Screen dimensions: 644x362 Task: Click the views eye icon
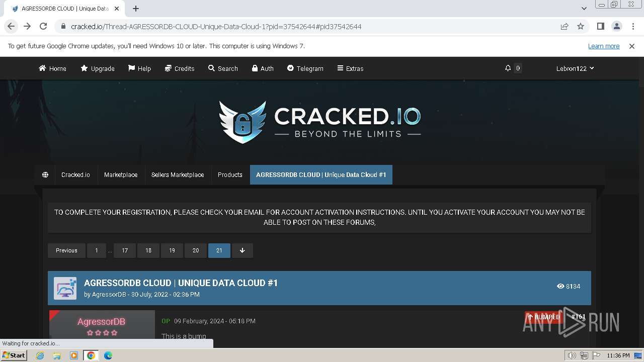(x=560, y=286)
